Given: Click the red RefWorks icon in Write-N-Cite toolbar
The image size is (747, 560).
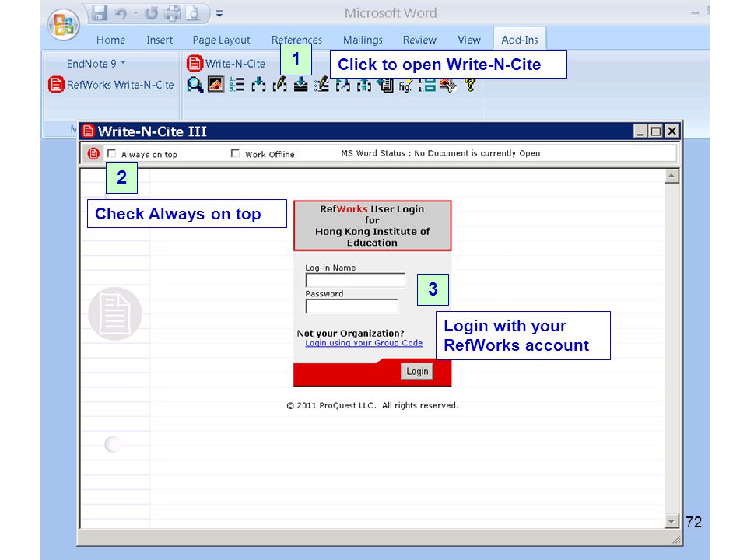Looking at the screenshot, I should click(x=93, y=153).
